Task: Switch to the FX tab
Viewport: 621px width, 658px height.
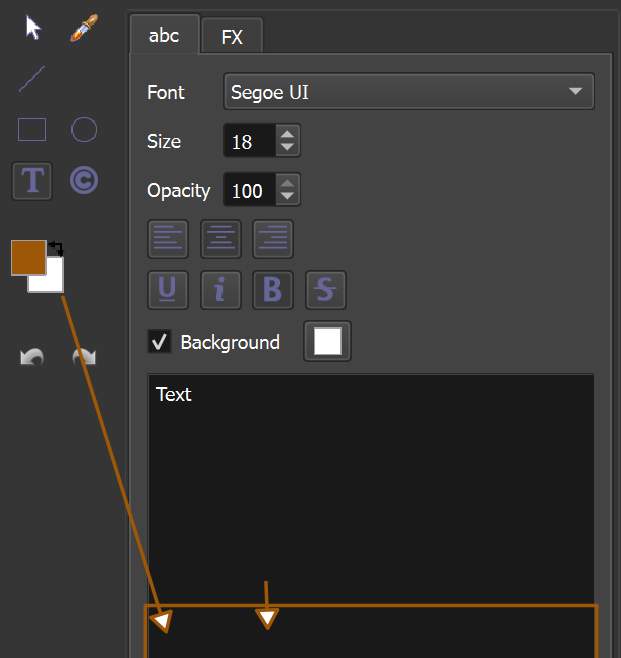Action: [x=232, y=37]
